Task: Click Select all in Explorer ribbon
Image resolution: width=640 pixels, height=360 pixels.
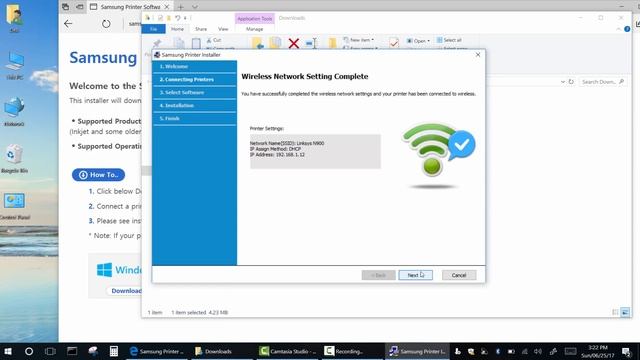Action: (x=449, y=40)
